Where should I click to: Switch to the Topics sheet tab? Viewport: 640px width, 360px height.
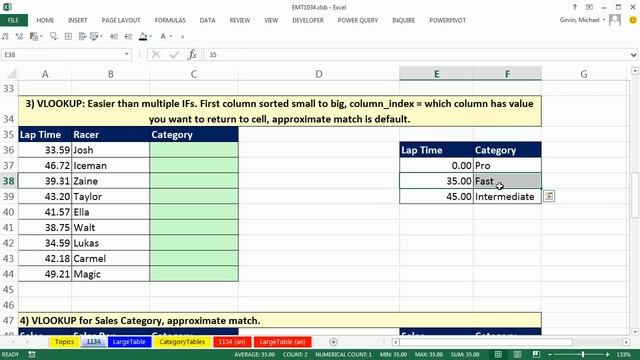64,342
